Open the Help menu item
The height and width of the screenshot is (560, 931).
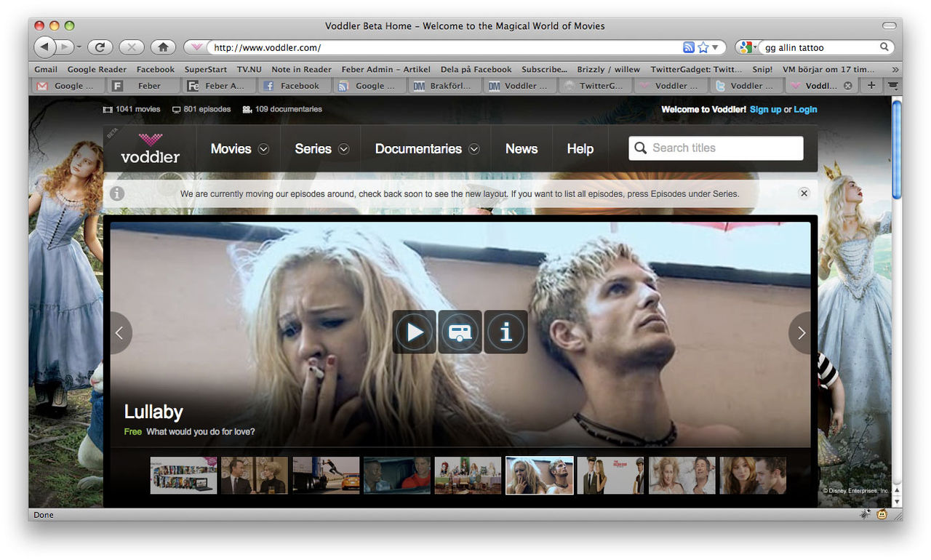(x=580, y=148)
